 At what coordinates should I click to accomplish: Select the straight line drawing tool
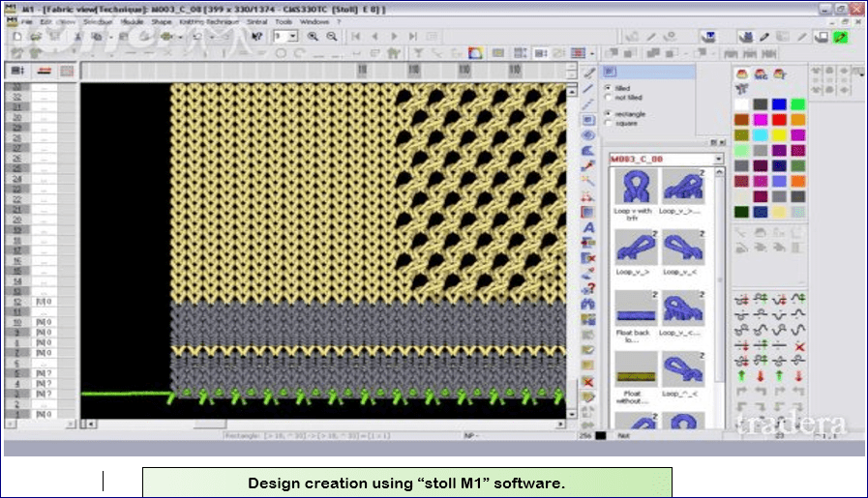click(x=588, y=89)
